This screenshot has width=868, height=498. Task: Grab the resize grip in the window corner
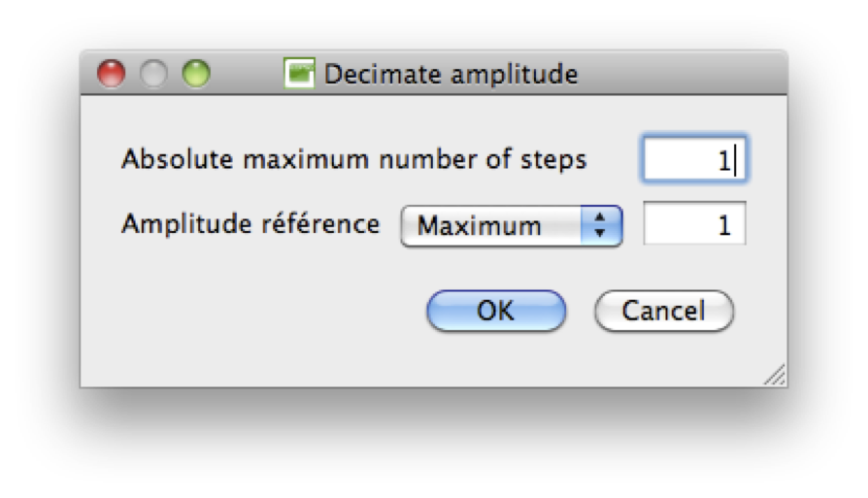[775, 376]
